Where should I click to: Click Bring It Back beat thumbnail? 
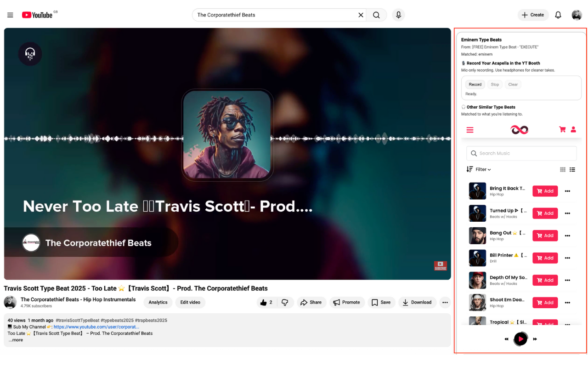coord(477,191)
